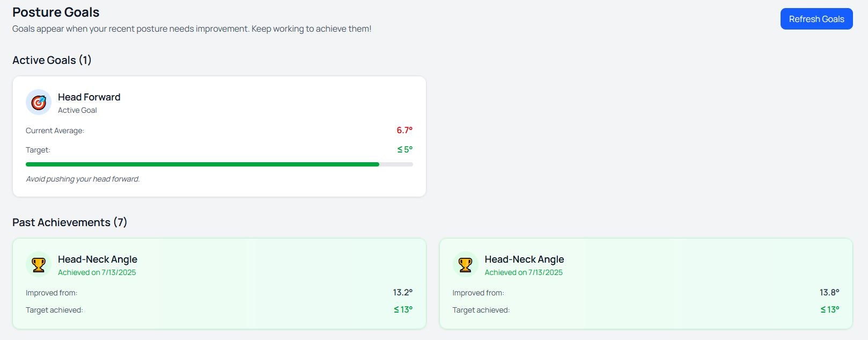Image resolution: width=868 pixels, height=340 pixels.
Task: Click the Head Forward target icon
Action: [39, 102]
